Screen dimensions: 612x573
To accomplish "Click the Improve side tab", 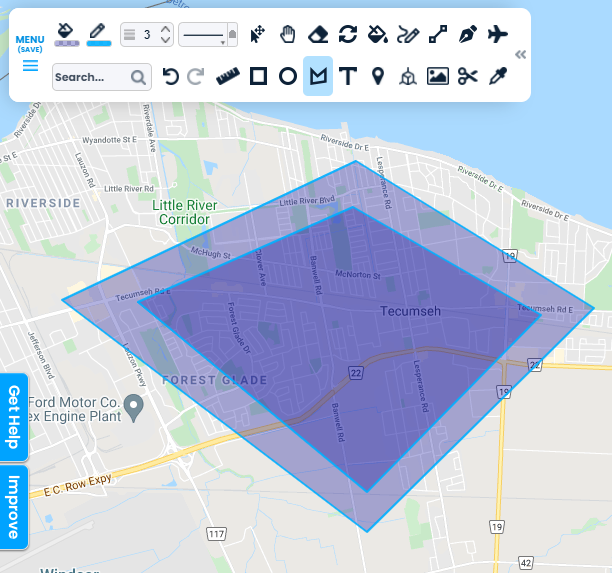I will (x=15, y=507).
